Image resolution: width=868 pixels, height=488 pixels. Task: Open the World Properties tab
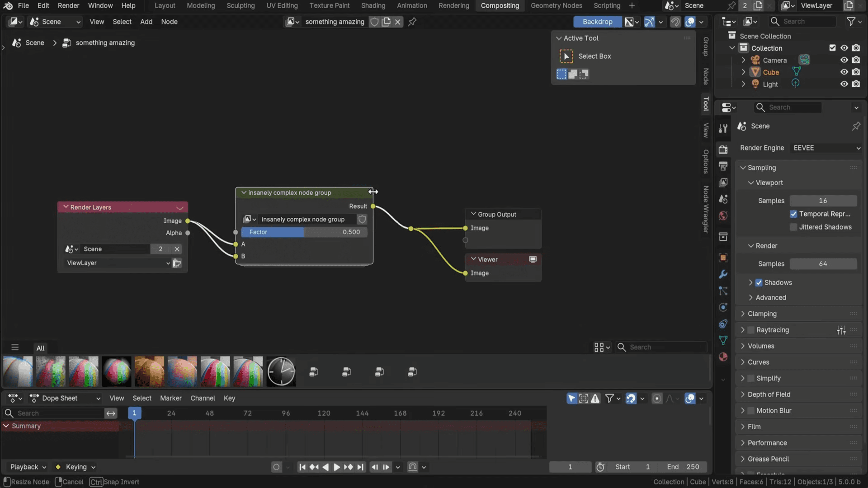pos(723,216)
